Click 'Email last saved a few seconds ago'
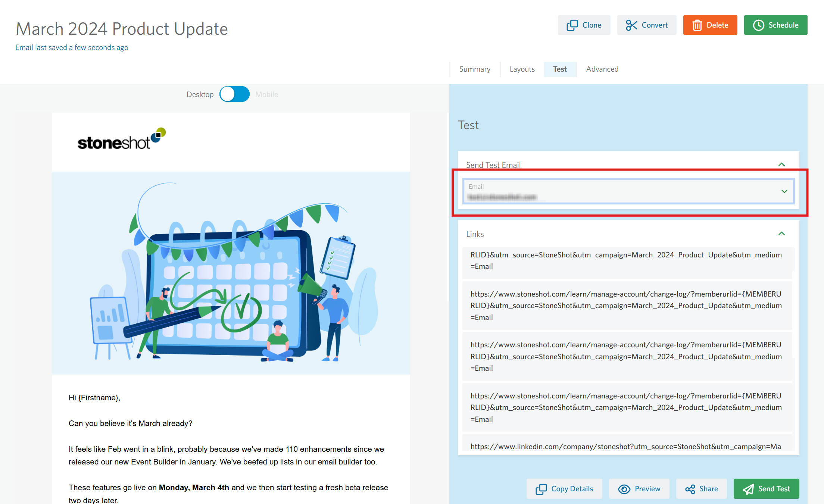 point(72,47)
